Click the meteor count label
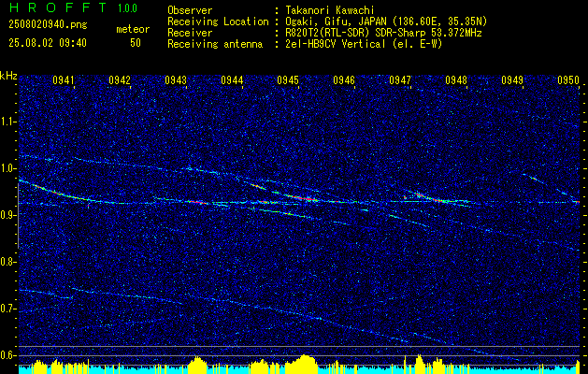The image size is (588, 374). coord(133,29)
